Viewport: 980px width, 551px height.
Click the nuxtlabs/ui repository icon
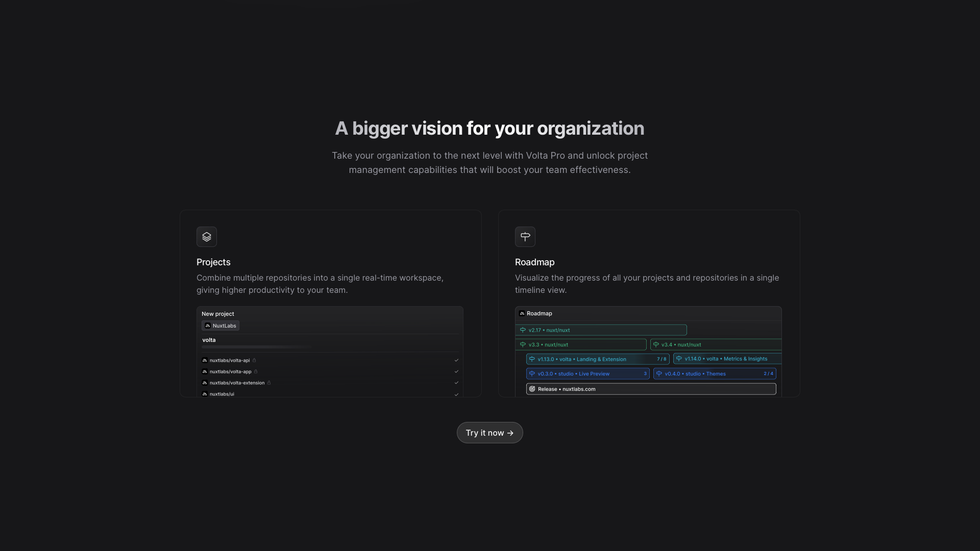point(205,394)
